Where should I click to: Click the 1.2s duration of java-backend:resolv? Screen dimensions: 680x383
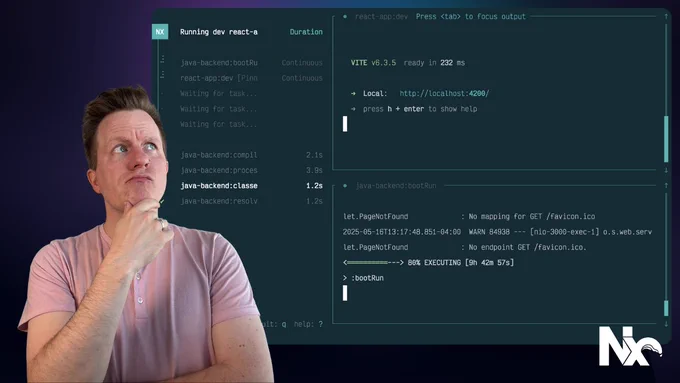click(x=314, y=201)
